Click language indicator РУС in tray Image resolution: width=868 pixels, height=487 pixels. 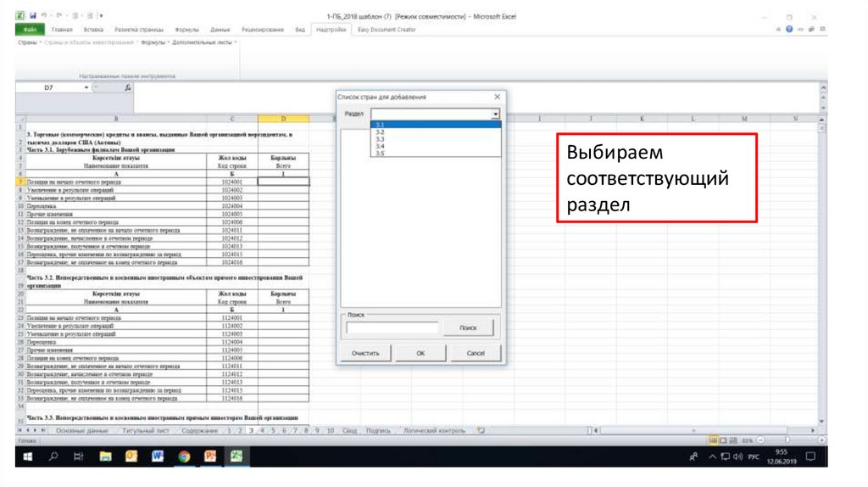(754, 456)
